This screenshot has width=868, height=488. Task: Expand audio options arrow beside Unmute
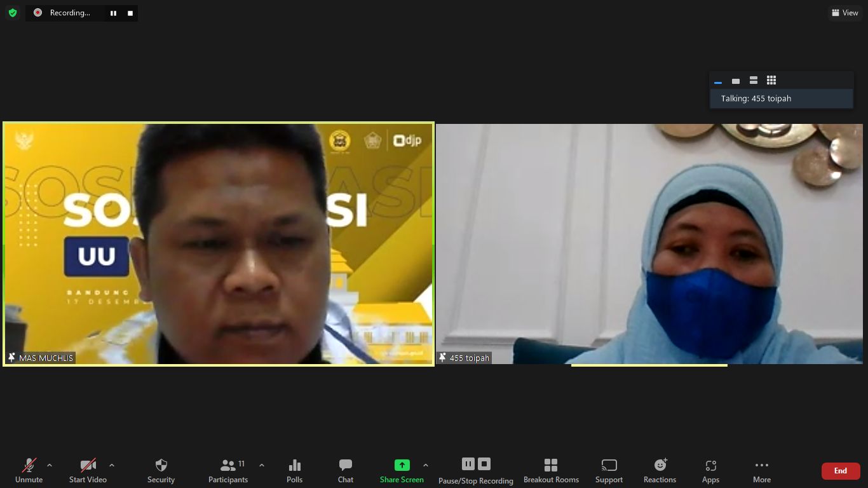[x=50, y=465]
